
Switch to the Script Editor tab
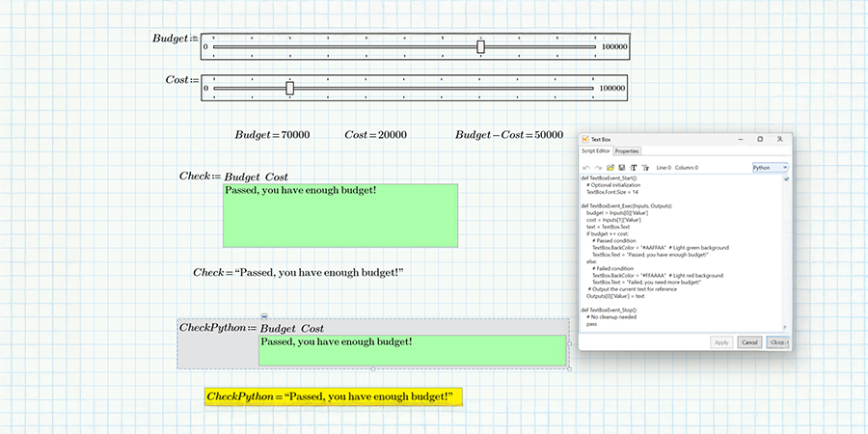pos(595,151)
